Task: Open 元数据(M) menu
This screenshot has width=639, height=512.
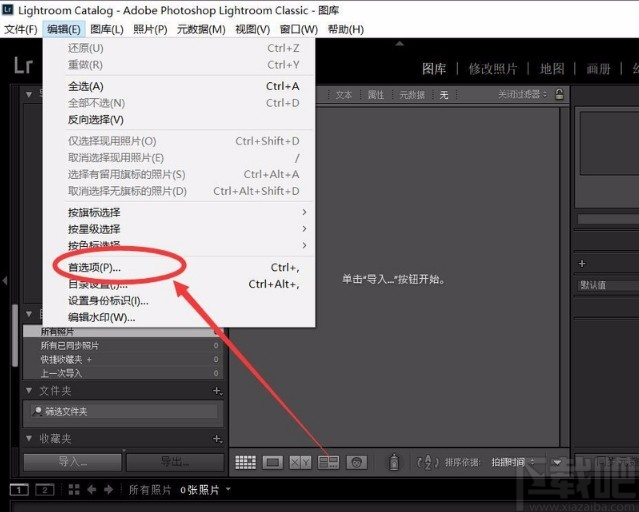Action: (201, 29)
